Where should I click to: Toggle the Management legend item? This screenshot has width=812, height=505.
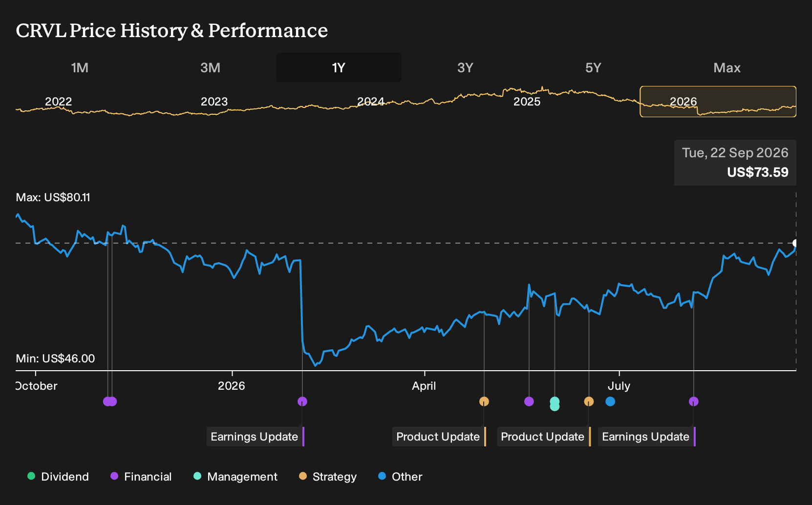tap(235, 477)
